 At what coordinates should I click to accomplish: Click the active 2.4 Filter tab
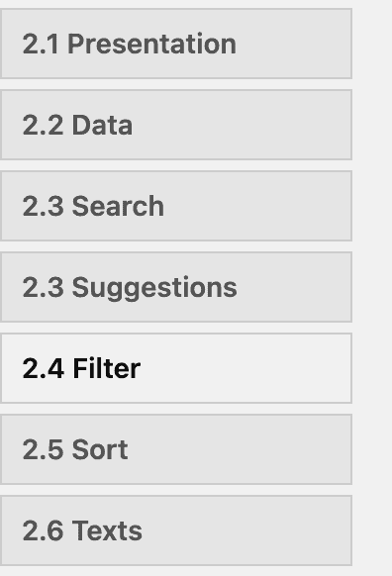[x=176, y=368]
